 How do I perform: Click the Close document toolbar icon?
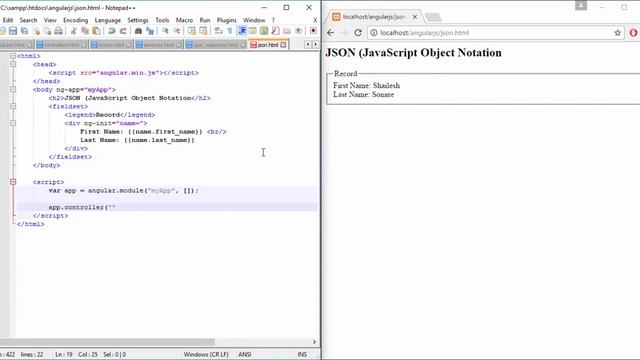click(36, 31)
